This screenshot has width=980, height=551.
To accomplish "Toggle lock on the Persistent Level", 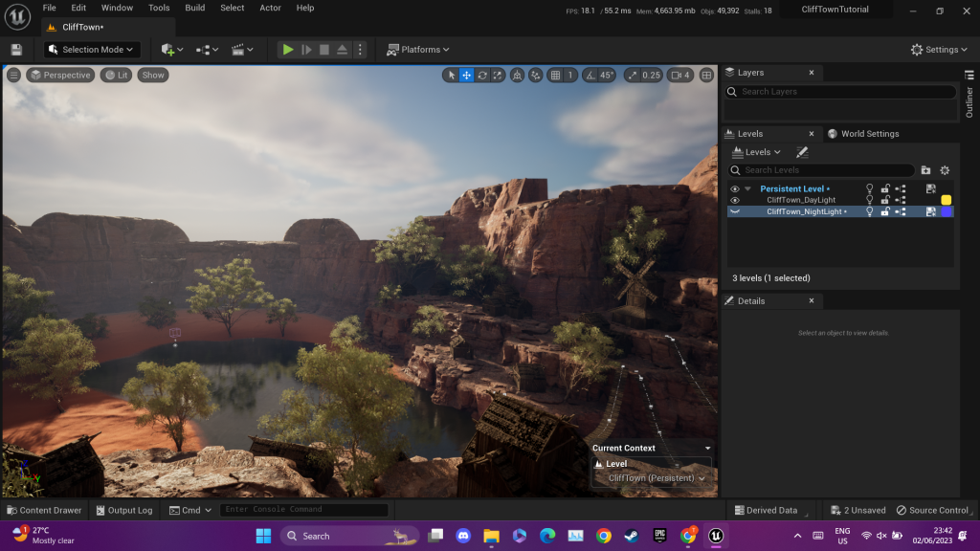I will pos(885,188).
